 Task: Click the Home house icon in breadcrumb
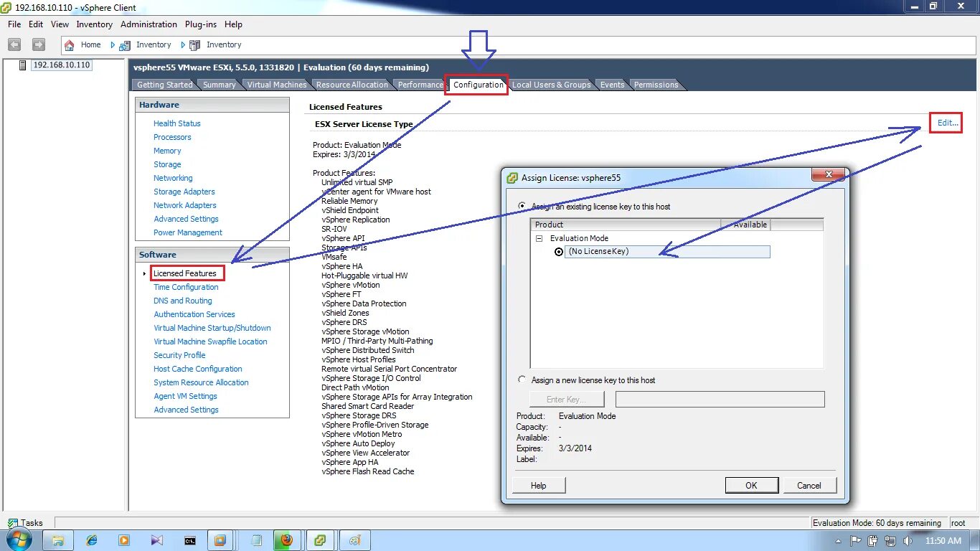tap(70, 44)
